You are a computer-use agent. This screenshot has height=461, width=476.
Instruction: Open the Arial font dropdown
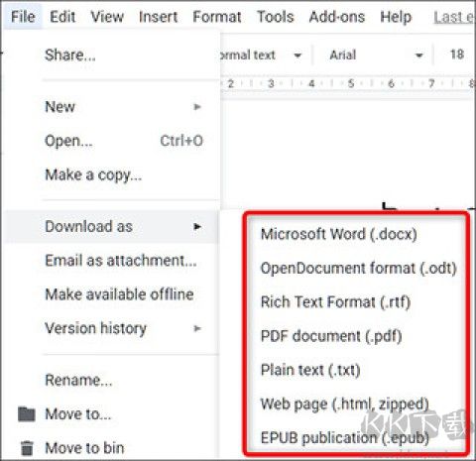[376, 56]
